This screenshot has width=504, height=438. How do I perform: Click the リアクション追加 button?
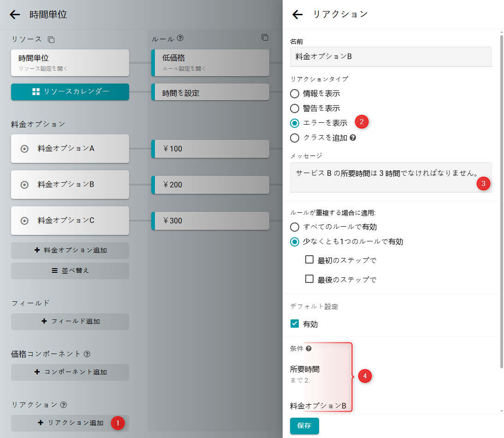70,423
